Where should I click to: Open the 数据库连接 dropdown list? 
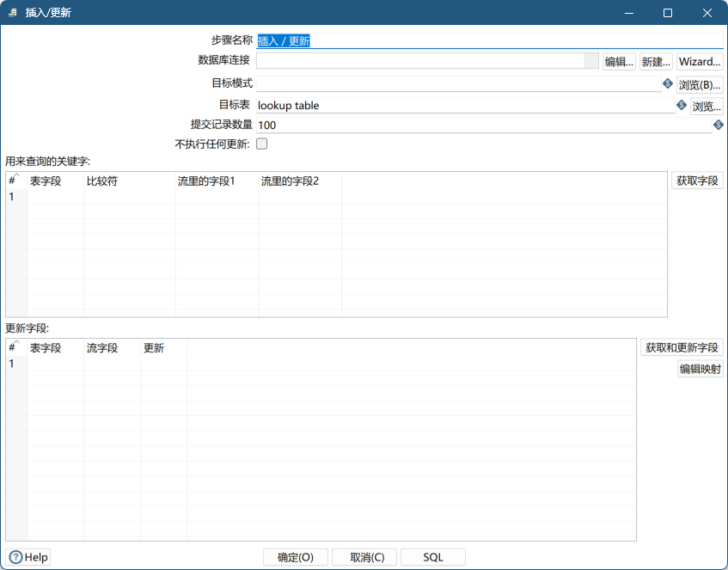click(x=590, y=61)
